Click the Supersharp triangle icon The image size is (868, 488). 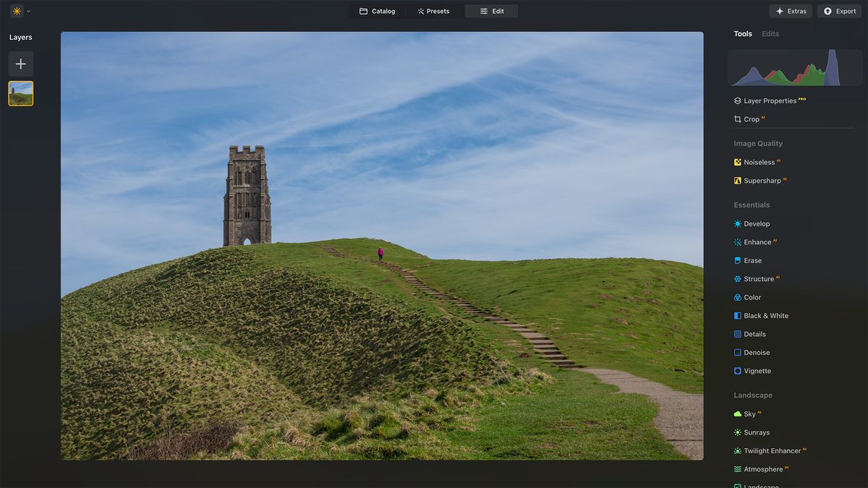(738, 181)
